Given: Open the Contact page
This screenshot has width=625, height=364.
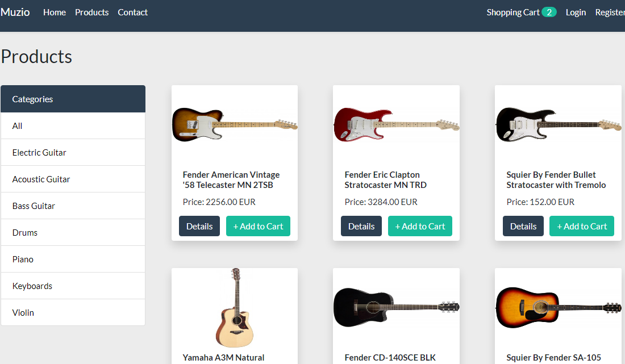Looking at the screenshot, I should pos(133,12).
